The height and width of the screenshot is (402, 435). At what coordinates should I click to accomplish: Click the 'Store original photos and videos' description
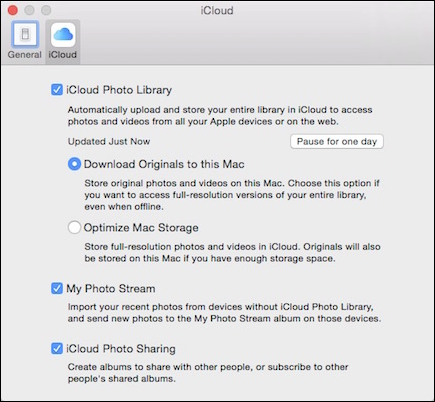point(232,195)
